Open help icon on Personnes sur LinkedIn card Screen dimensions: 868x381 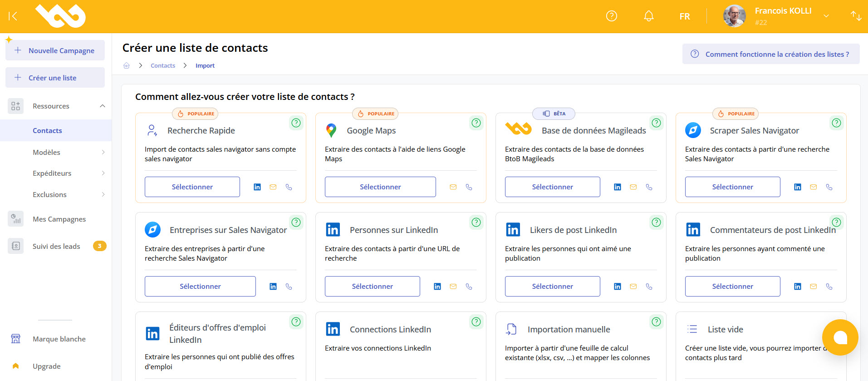coord(476,222)
